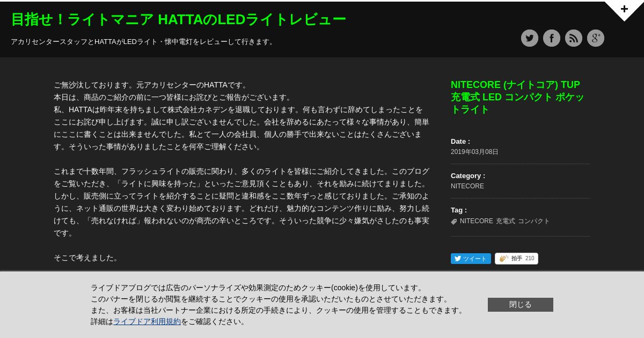Expand the plus corner panel
This screenshot has height=338, width=644.
coord(625,9)
